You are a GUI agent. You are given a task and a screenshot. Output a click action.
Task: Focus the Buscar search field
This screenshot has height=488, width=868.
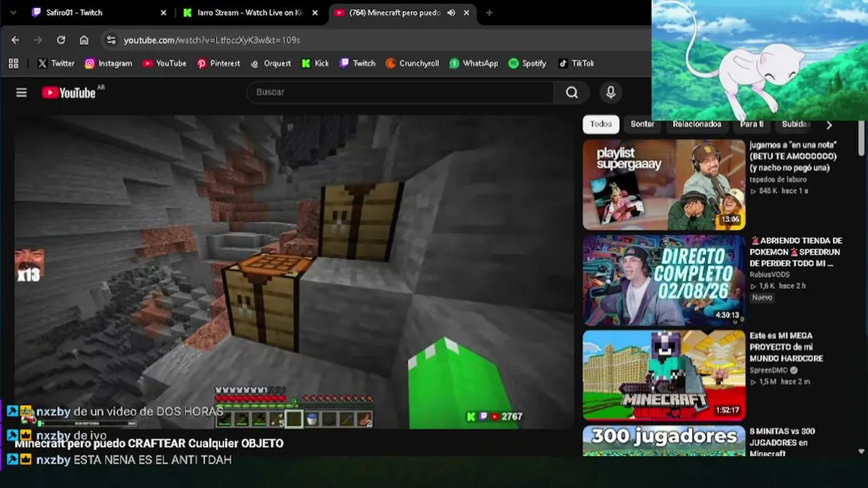(400, 92)
